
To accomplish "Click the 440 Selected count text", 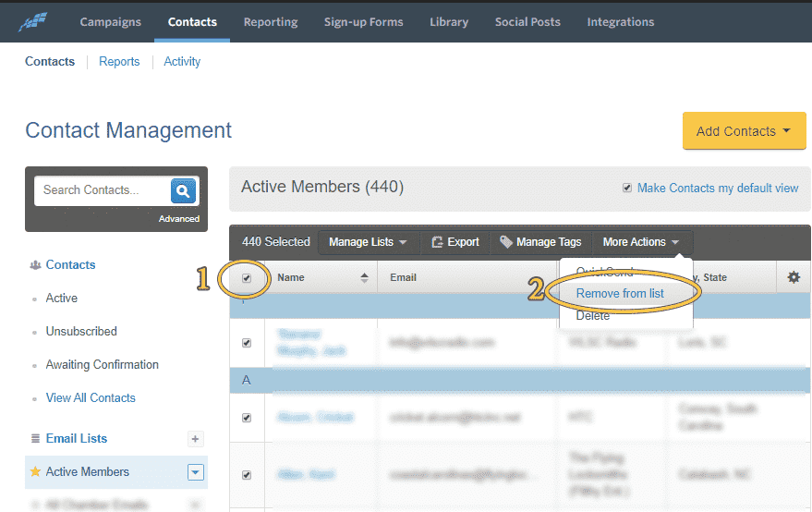I will [x=276, y=242].
